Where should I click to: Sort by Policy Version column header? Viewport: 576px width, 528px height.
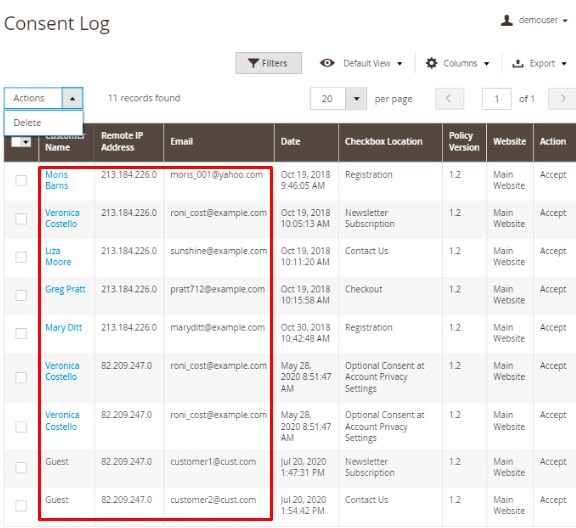pos(464,141)
